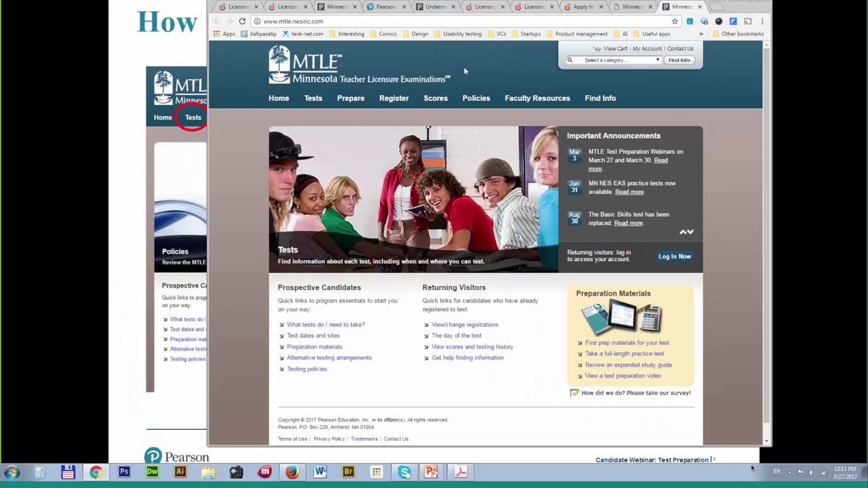Viewport: 868px width, 488px height.
Task: Click Policies in site navigation
Action: (476, 98)
